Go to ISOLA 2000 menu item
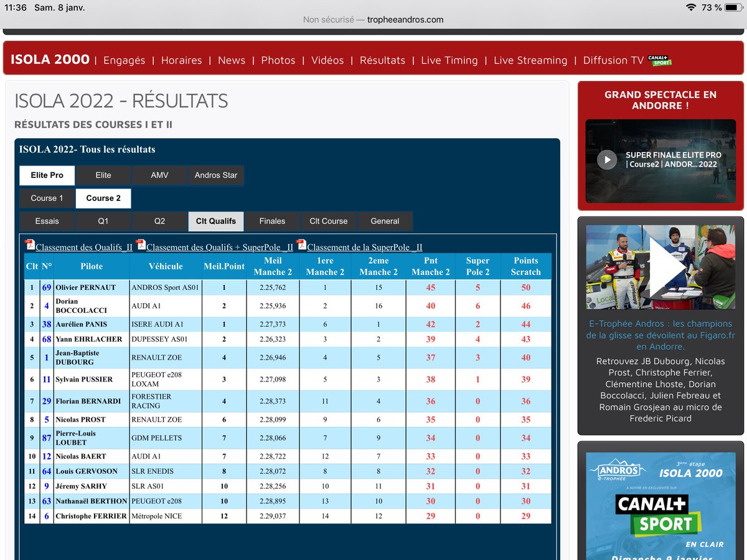The width and height of the screenshot is (747, 560). 50,60
